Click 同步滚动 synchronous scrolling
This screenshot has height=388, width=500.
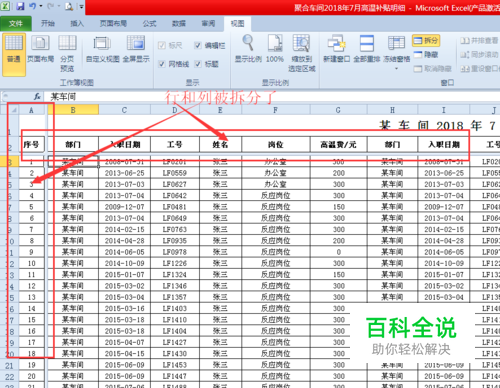pyautogui.click(x=479, y=54)
